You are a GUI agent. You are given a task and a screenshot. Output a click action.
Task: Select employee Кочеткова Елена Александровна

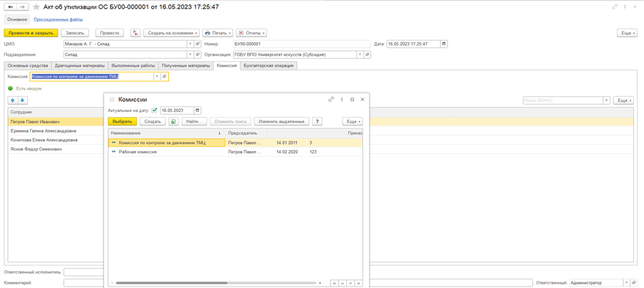point(44,140)
